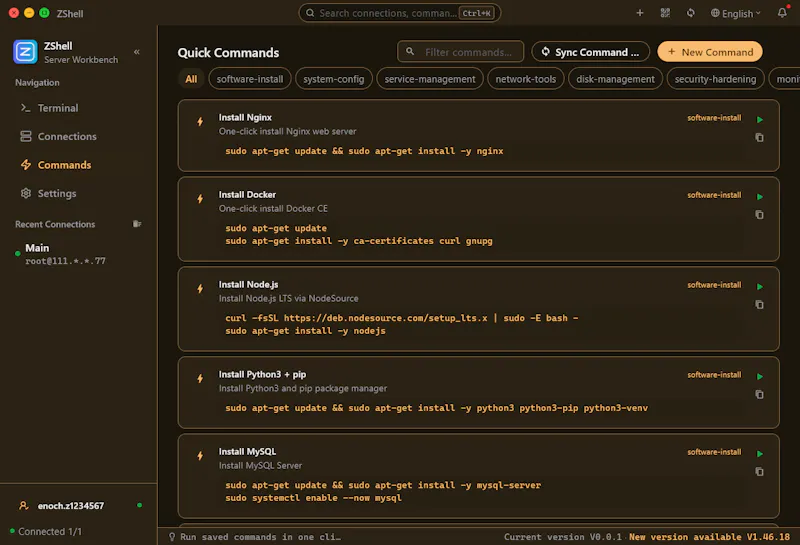This screenshot has height=545, width=800.
Task: Open the English language dropdown
Action: 735,13
